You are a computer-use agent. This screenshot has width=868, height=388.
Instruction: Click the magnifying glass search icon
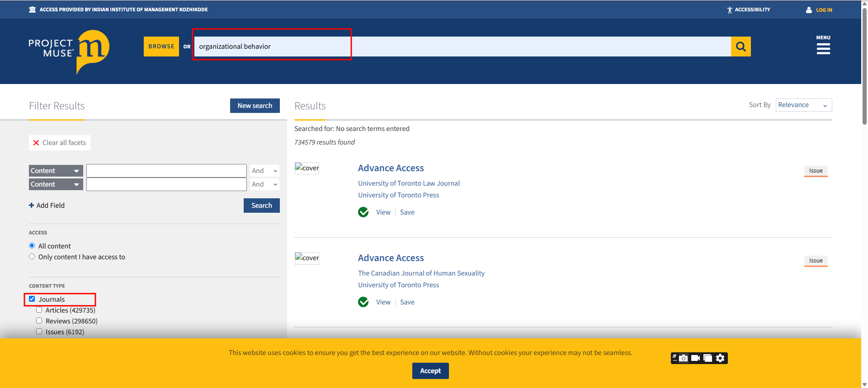click(741, 47)
